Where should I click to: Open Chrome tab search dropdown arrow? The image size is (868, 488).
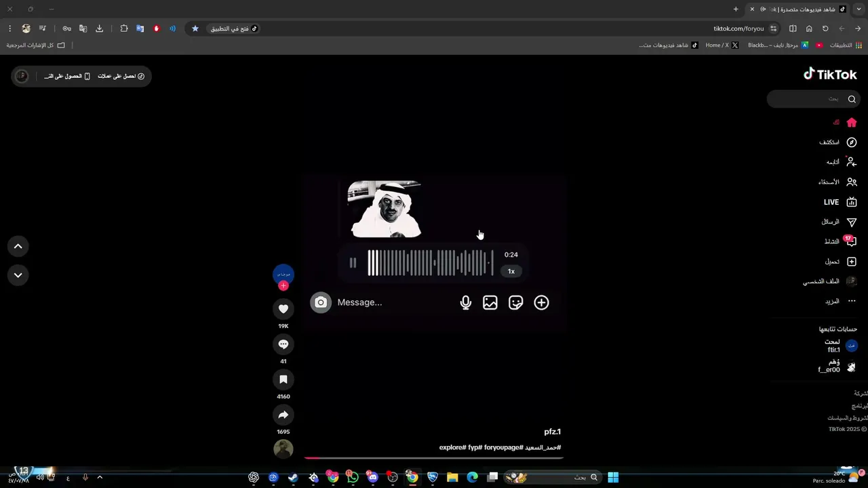point(859,9)
